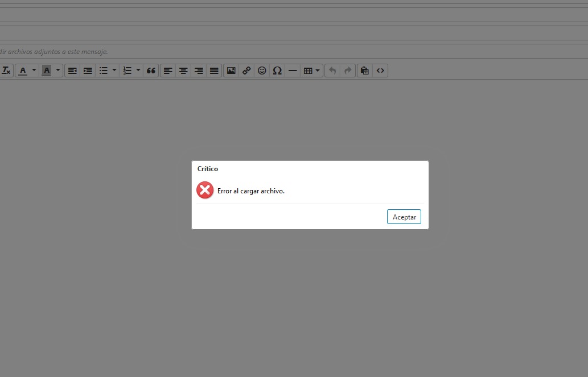
Task: Click the 'archivos adjuntos a este mensaje' attachment text
Action: click(57, 52)
